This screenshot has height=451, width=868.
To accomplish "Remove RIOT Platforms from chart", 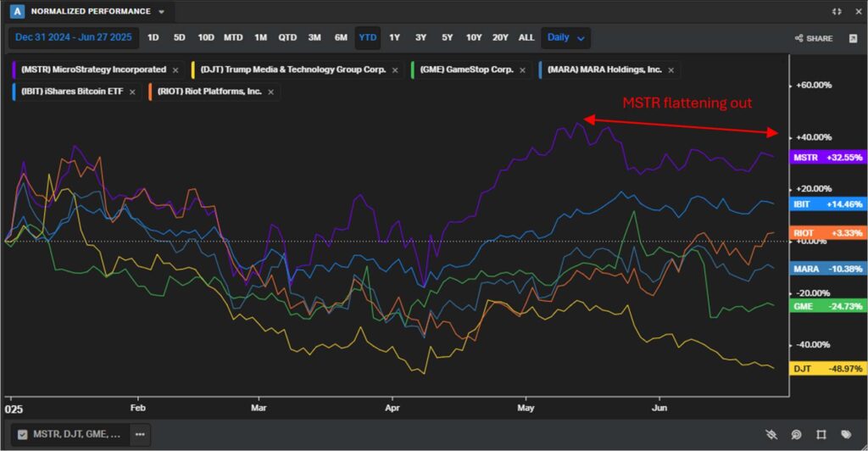I will point(270,92).
